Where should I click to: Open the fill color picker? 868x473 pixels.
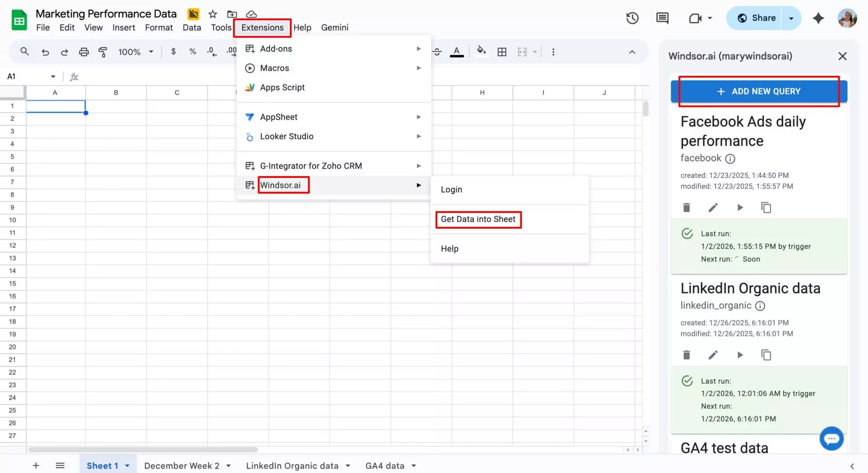(x=481, y=51)
